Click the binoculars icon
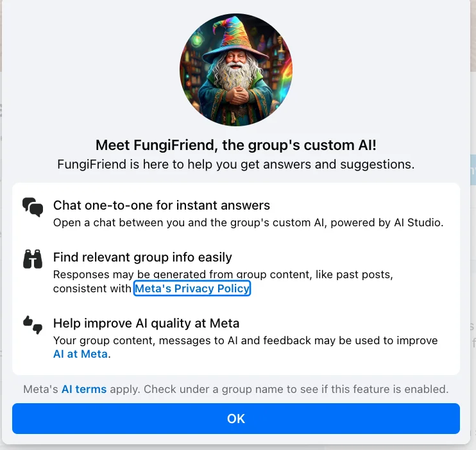This screenshot has height=450, width=476. tap(33, 259)
